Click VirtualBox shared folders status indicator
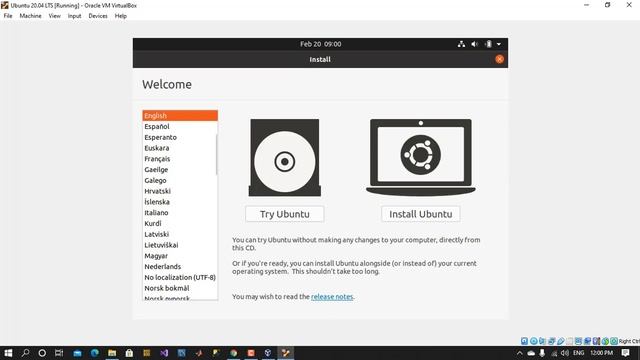The height and width of the screenshot is (360, 640). click(x=569, y=341)
